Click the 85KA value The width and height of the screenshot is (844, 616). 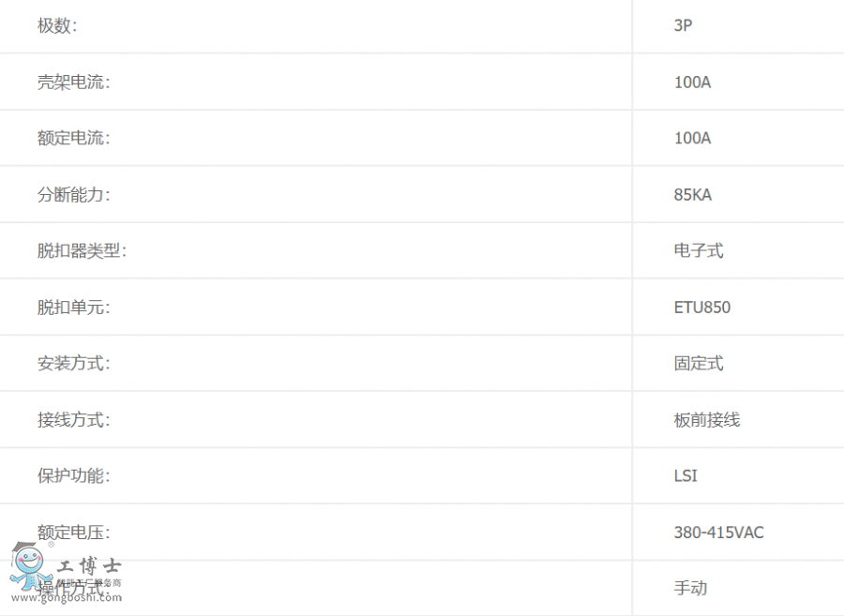click(692, 195)
